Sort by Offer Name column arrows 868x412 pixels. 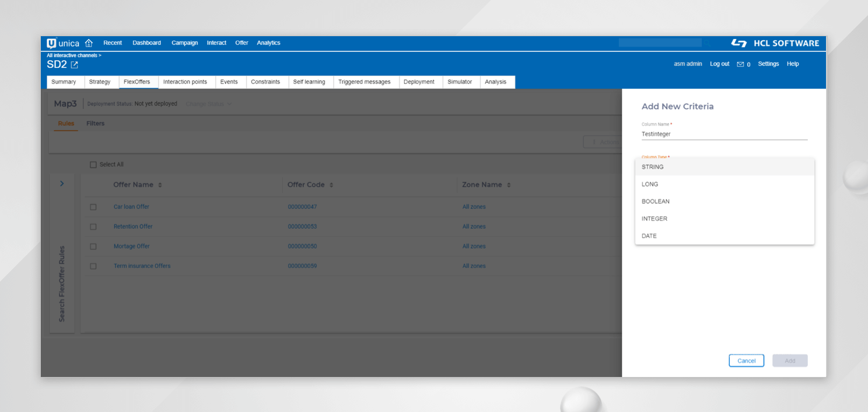160,185
